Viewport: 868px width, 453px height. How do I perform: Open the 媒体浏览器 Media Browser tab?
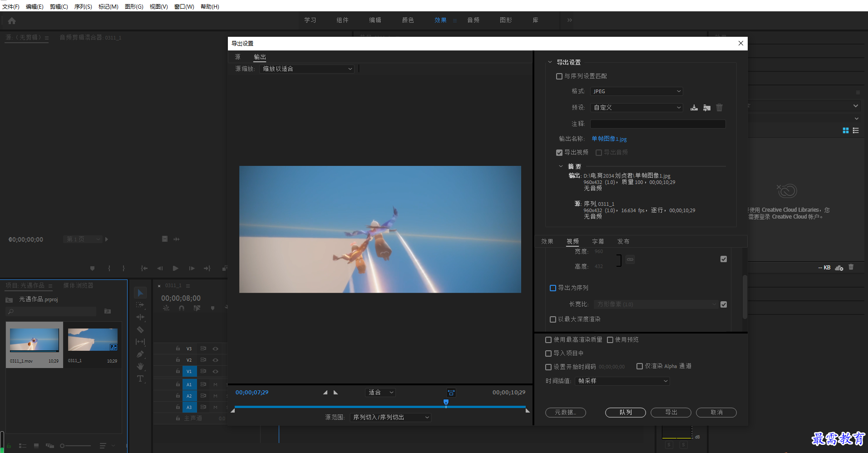point(78,285)
